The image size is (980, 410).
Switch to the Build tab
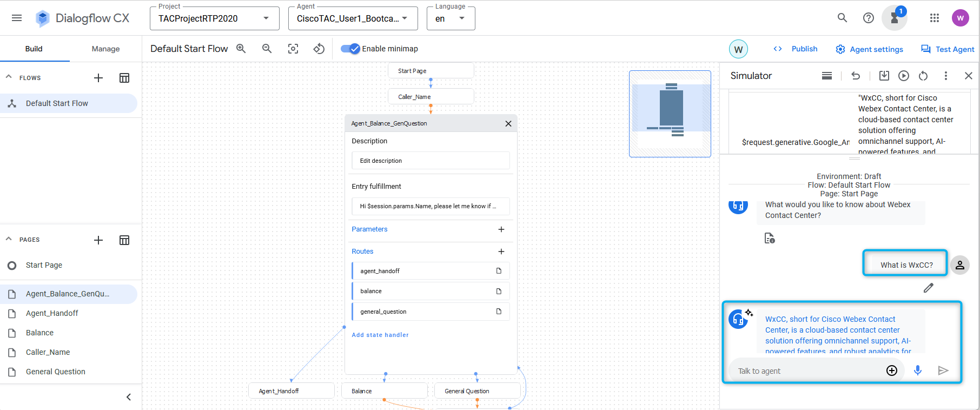(x=34, y=49)
